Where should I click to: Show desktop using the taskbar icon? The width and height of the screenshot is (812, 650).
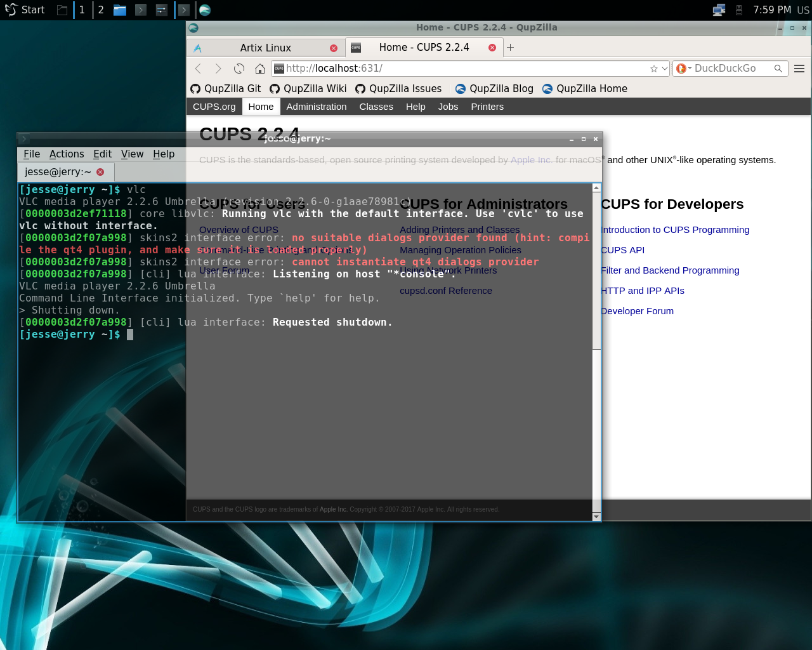[62, 10]
